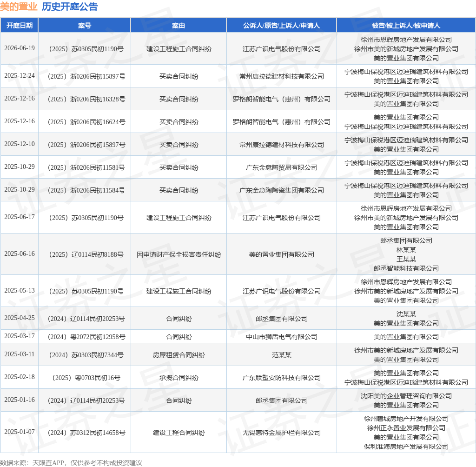Screen dimensions: 476x467
Task: Click the date 2025-05-13
Action: point(20,290)
